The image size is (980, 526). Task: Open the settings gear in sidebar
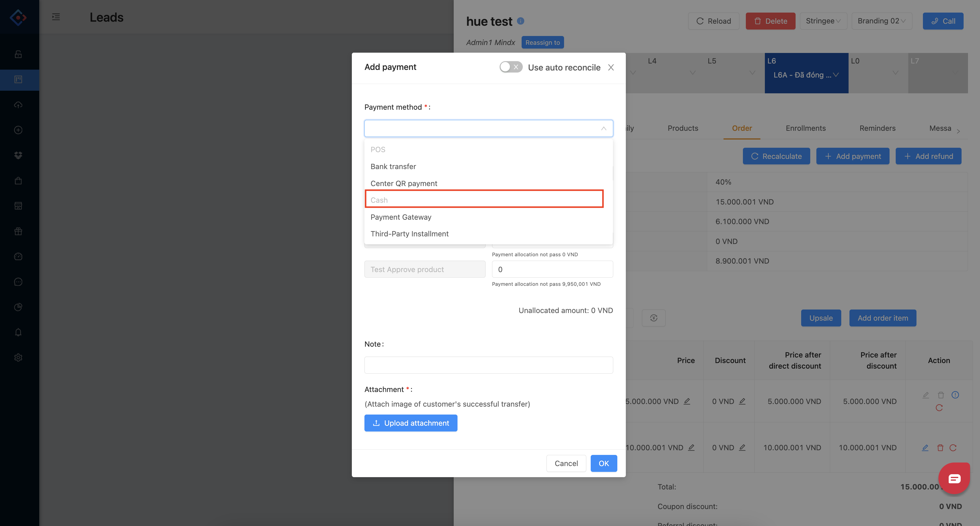(18, 357)
